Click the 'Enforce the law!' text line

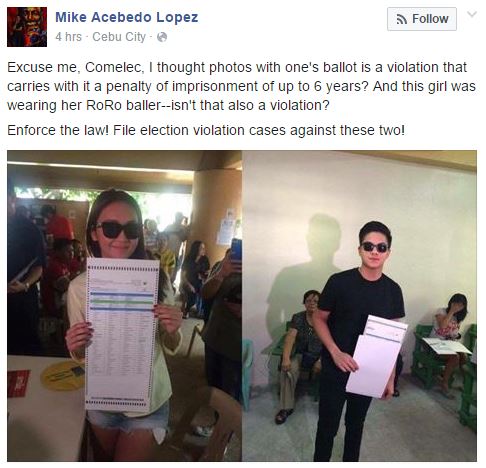pyautogui.click(x=206, y=130)
